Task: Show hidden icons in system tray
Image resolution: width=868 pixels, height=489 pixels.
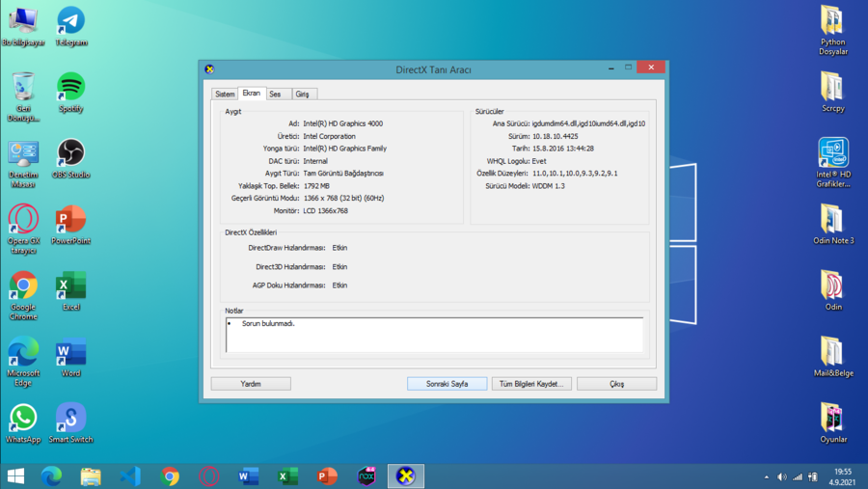Action: point(767,477)
